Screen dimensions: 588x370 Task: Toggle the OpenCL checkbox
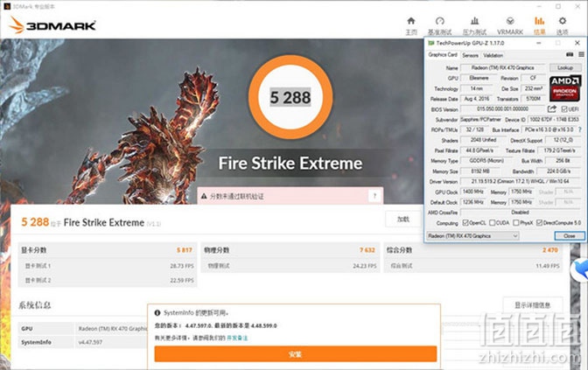click(x=465, y=223)
